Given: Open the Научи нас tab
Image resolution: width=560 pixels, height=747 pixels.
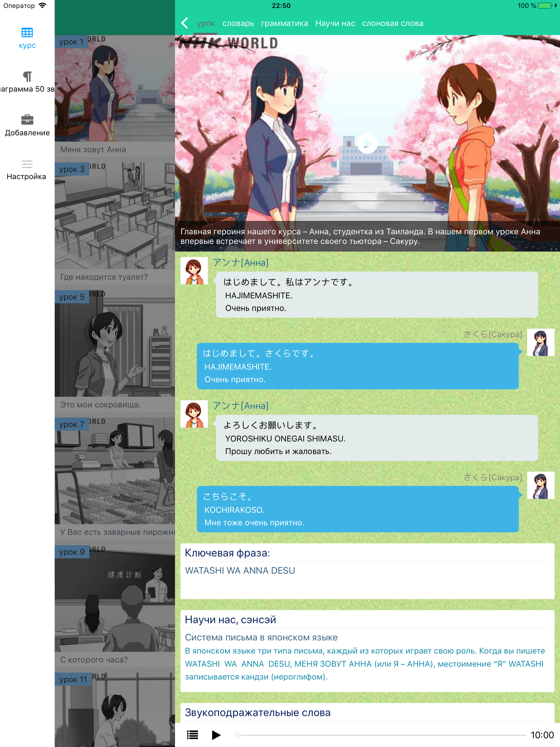Looking at the screenshot, I should [x=335, y=24].
